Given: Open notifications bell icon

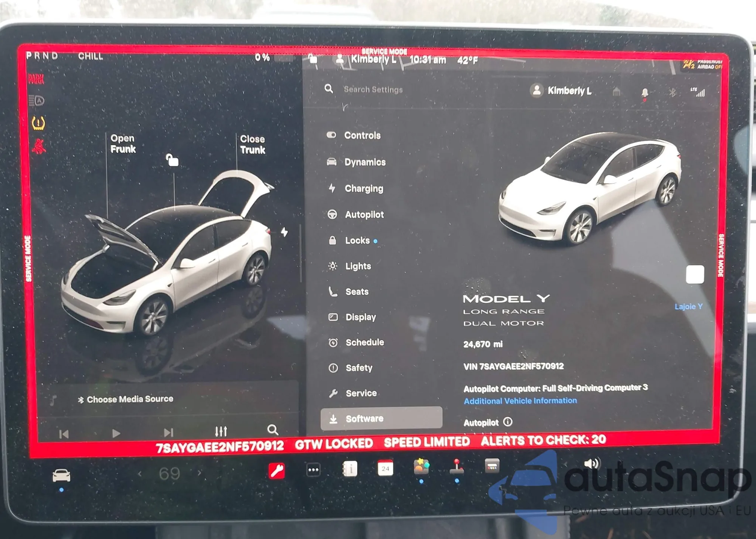Looking at the screenshot, I should pos(645,92).
